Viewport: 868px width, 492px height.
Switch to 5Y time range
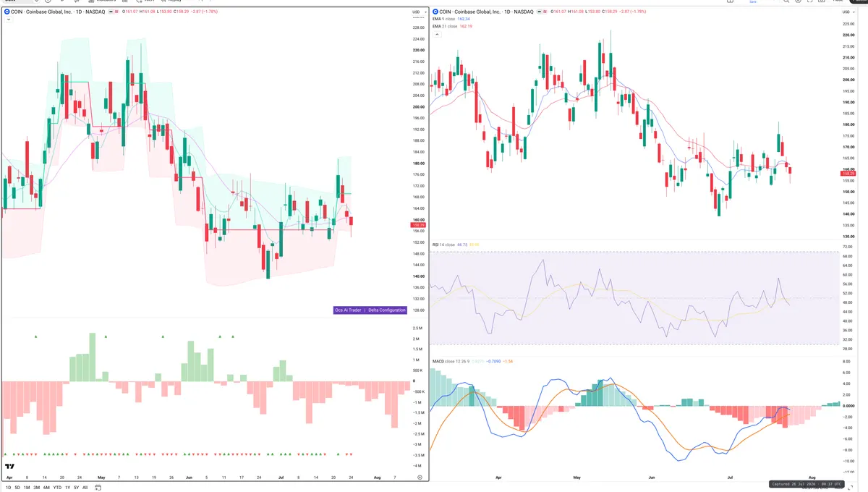click(76, 488)
